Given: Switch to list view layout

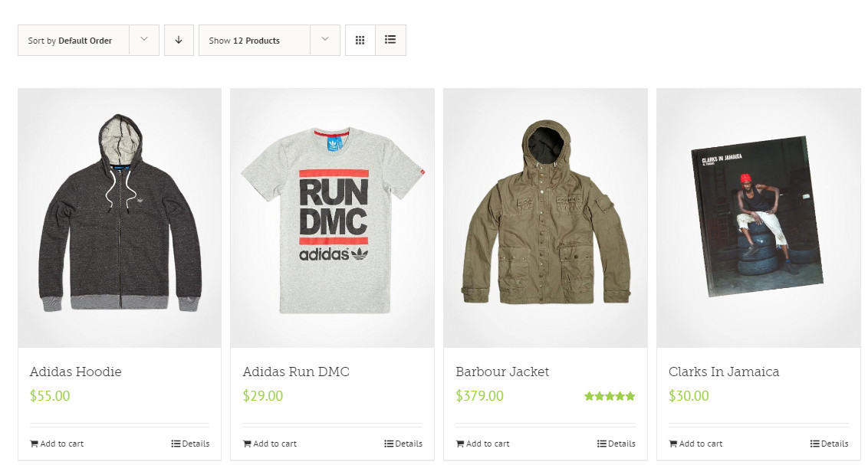Looking at the screenshot, I should click(x=390, y=41).
